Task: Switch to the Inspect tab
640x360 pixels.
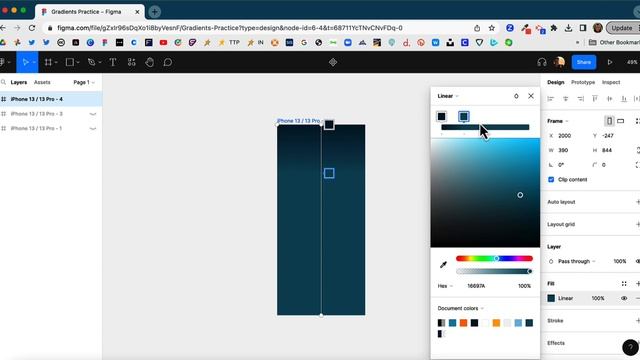Action: click(x=611, y=82)
